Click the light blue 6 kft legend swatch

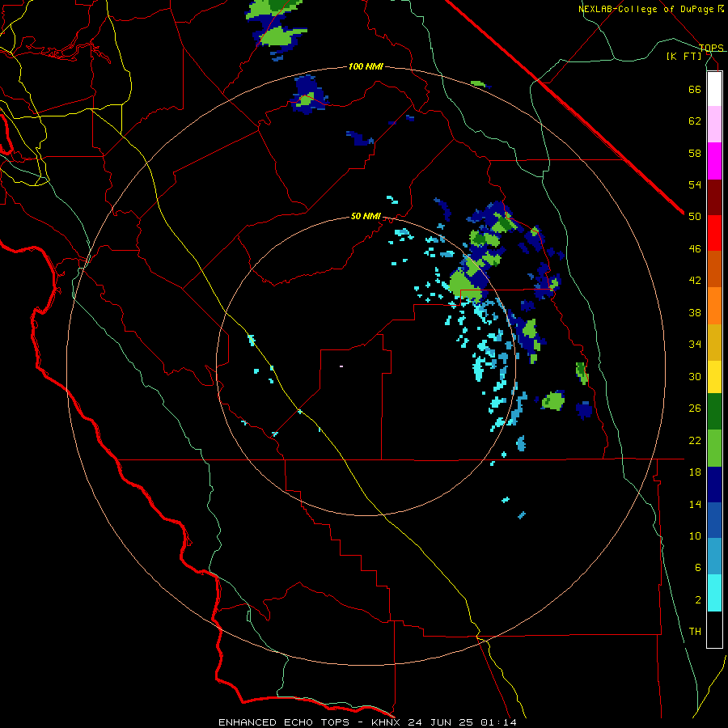click(x=714, y=556)
